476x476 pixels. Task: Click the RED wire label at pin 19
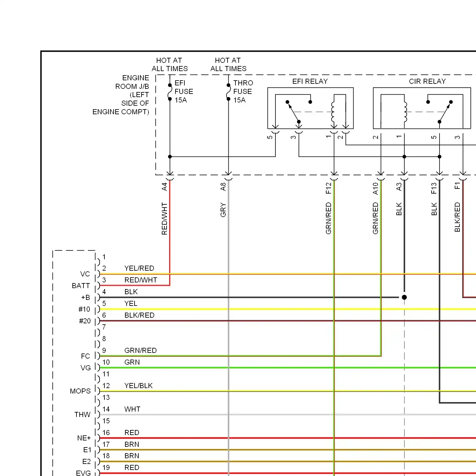point(132,468)
